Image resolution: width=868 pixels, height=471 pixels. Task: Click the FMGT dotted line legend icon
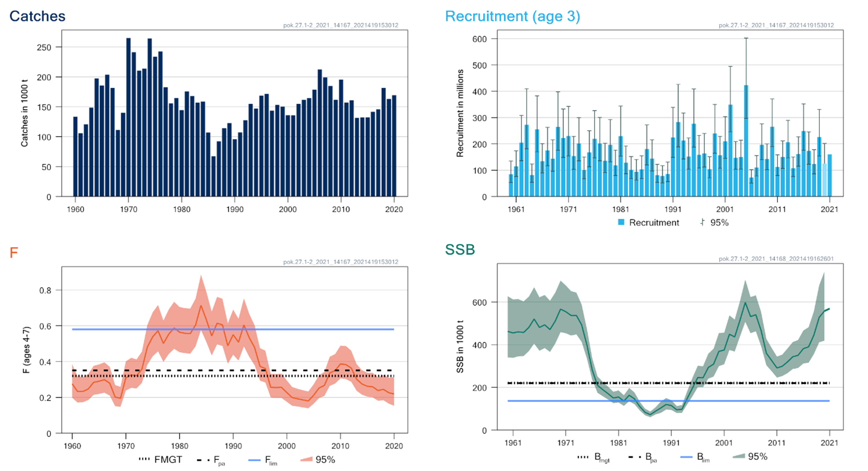click(x=144, y=459)
